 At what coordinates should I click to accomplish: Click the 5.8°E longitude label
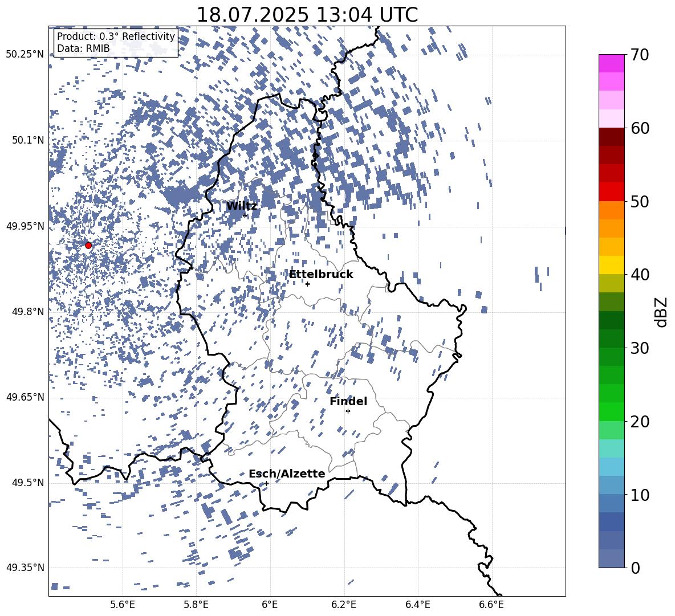pos(196,605)
